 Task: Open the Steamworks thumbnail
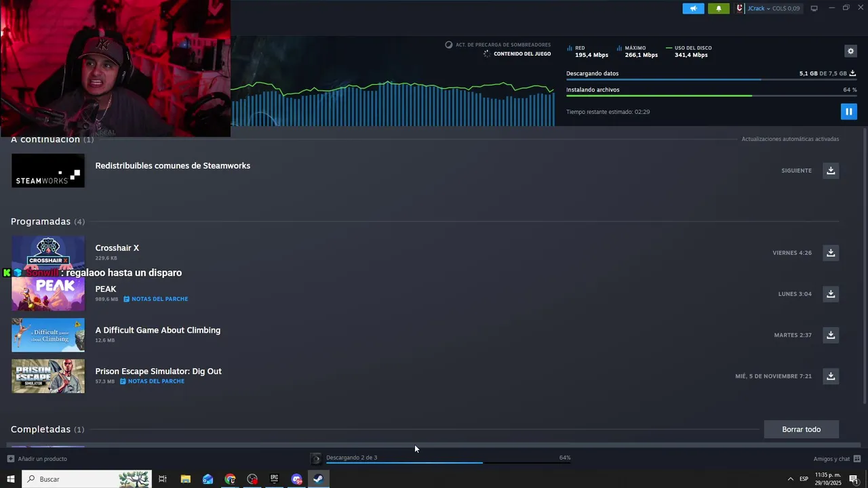[x=48, y=170]
